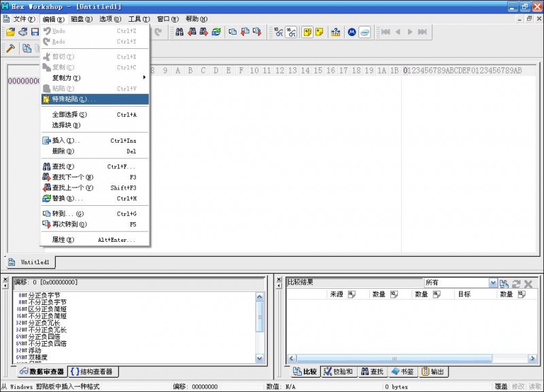Choose 查找上一个 menu entry
The width and height of the screenshot is (544, 392).
click(x=95, y=188)
